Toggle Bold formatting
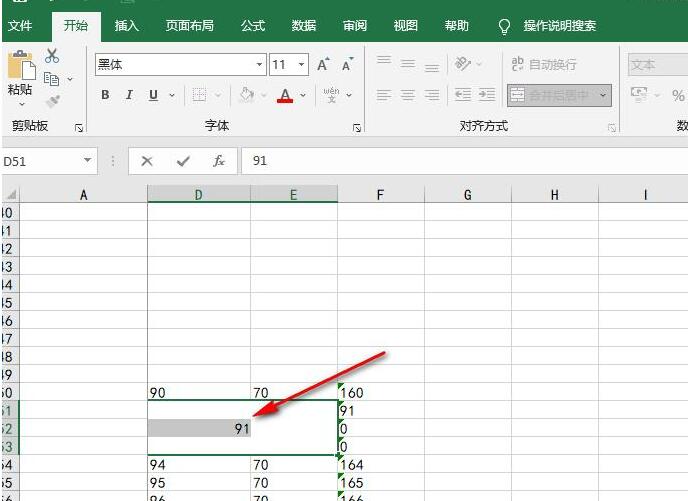This screenshot has height=501, width=688. tap(105, 95)
